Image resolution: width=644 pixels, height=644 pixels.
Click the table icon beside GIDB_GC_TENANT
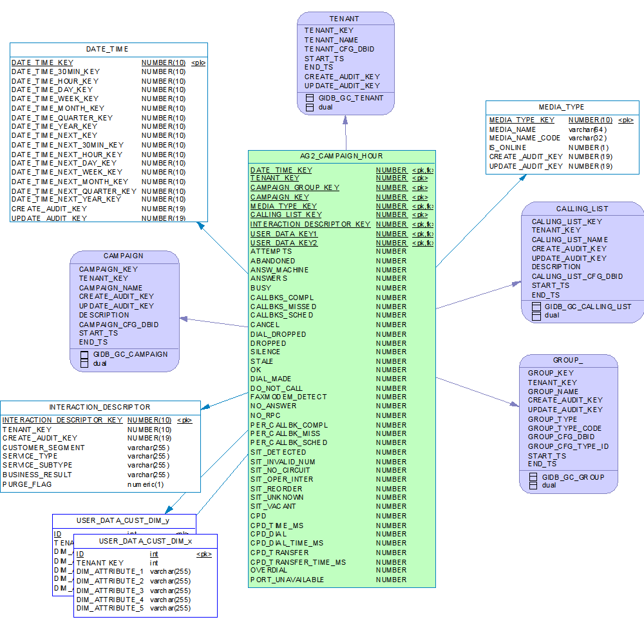(x=310, y=99)
